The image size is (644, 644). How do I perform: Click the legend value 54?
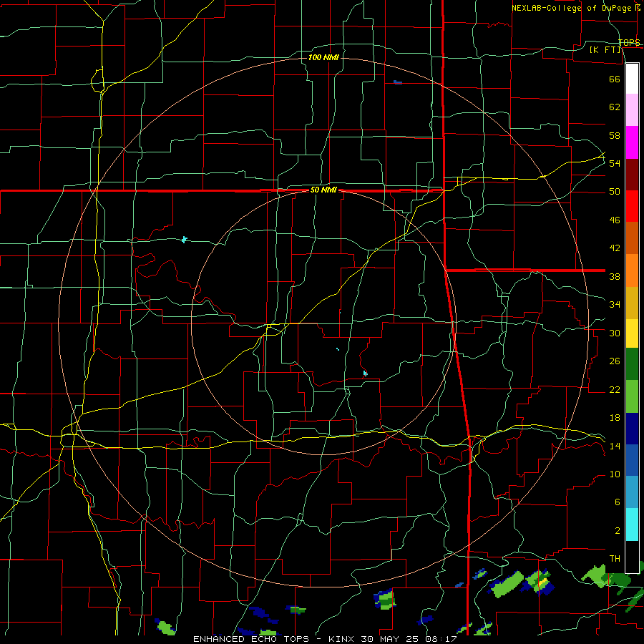click(615, 163)
